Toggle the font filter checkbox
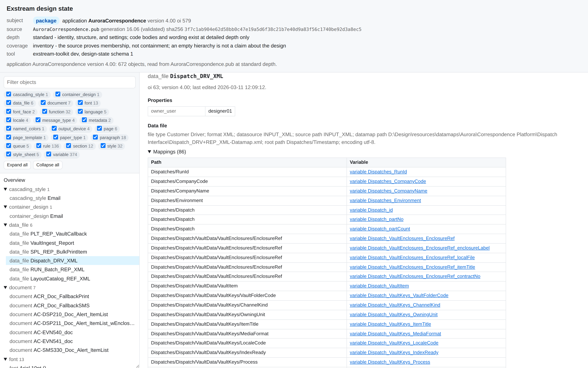This screenshot has height=368, width=588. [x=80, y=103]
